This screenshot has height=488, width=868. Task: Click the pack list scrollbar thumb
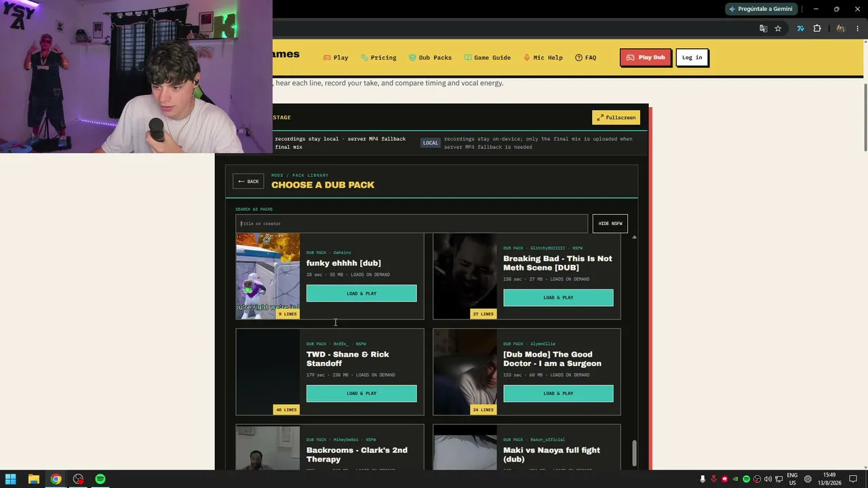coord(635,453)
